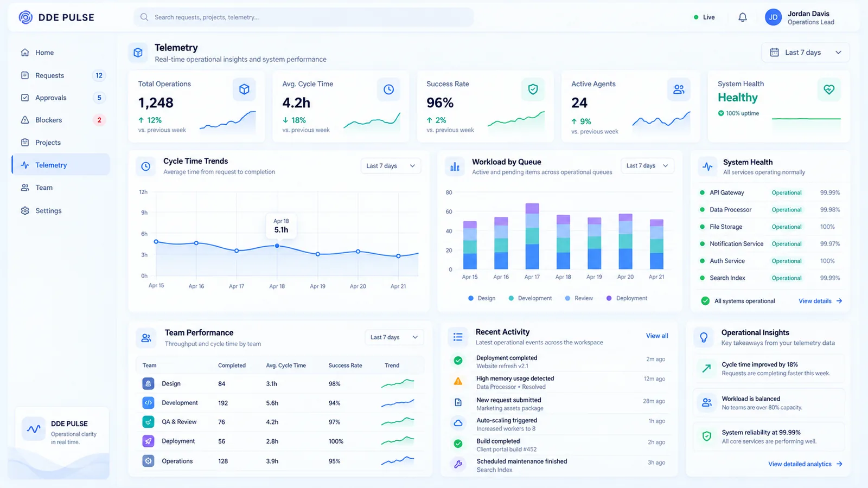Open the Last 7 days dropdown in the Telemetry header
This screenshot has height=488, width=868.
click(806, 53)
